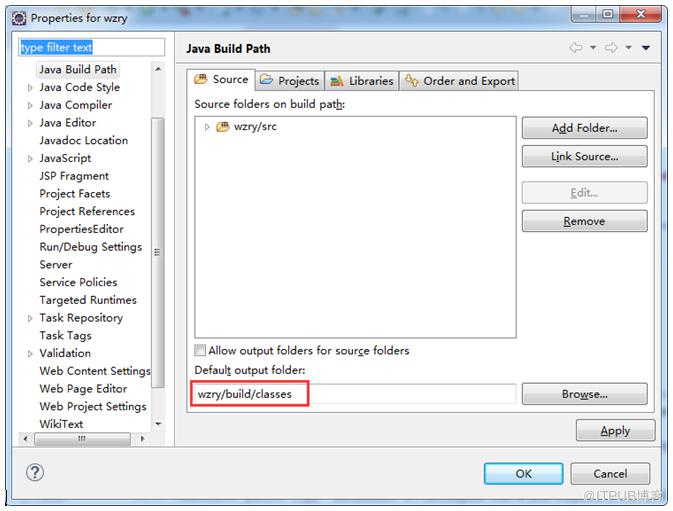
Task: Switch to the Projects tab
Action: [x=290, y=81]
